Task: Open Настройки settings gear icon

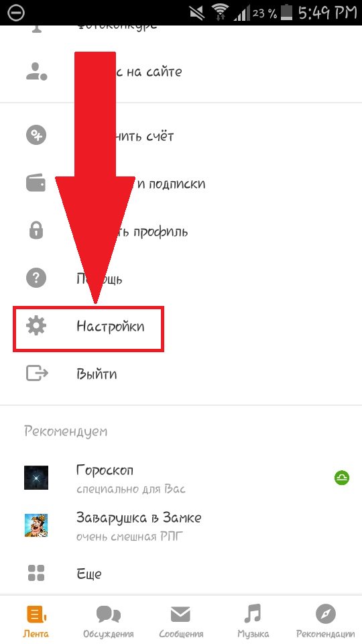Action: [36, 327]
